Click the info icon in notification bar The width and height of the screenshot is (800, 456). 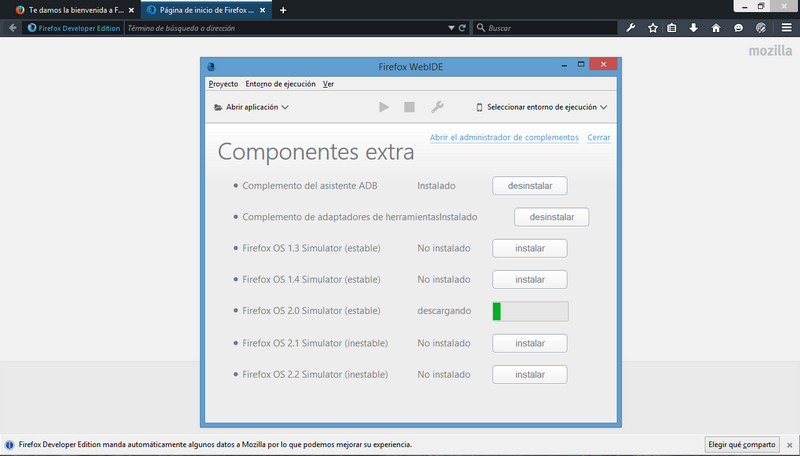pos(9,445)
